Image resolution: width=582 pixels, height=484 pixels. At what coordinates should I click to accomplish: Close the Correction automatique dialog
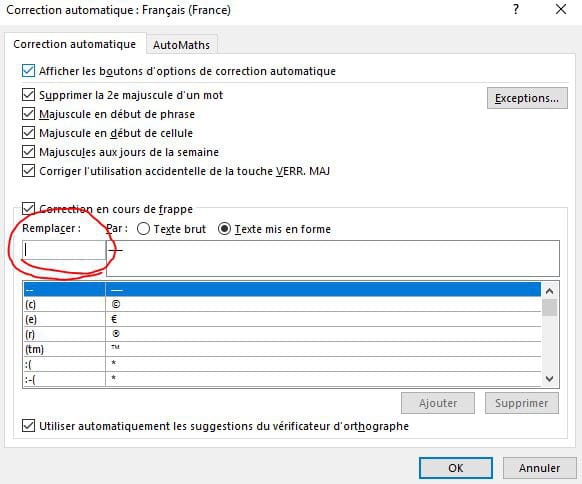pos(560,9)
